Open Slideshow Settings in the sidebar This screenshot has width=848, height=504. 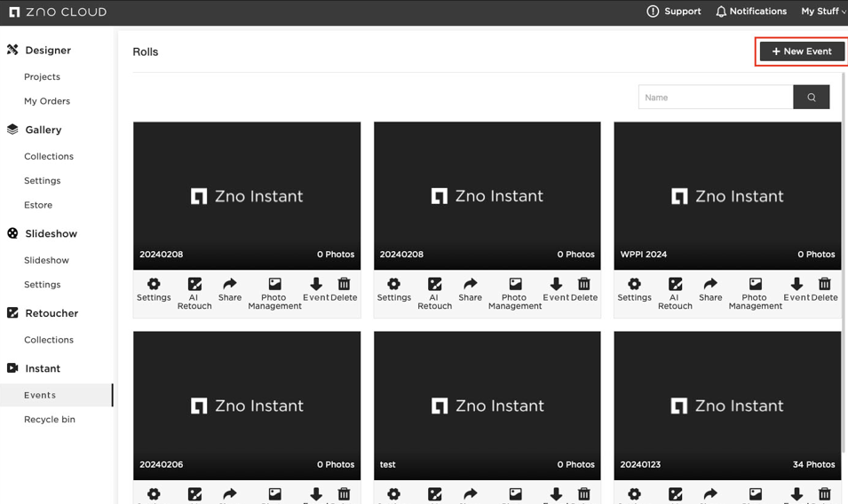click(43, 284)
